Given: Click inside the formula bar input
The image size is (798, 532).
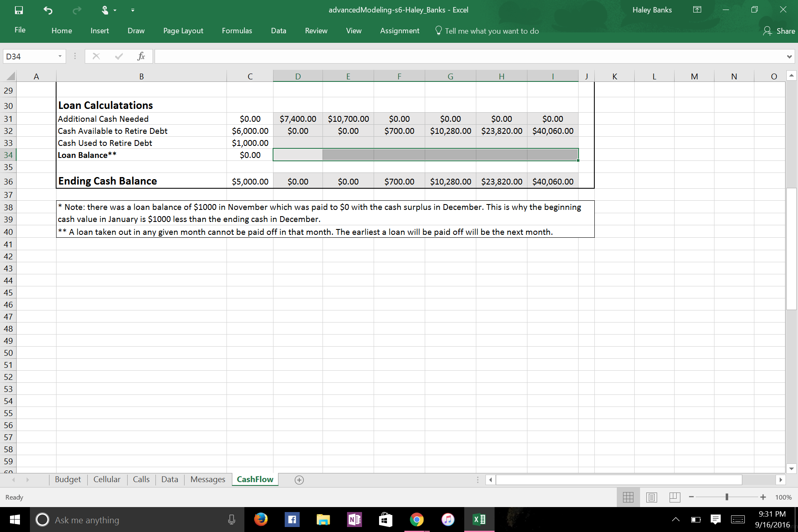Looking at the screenshot, I should [x=470, y=56].
